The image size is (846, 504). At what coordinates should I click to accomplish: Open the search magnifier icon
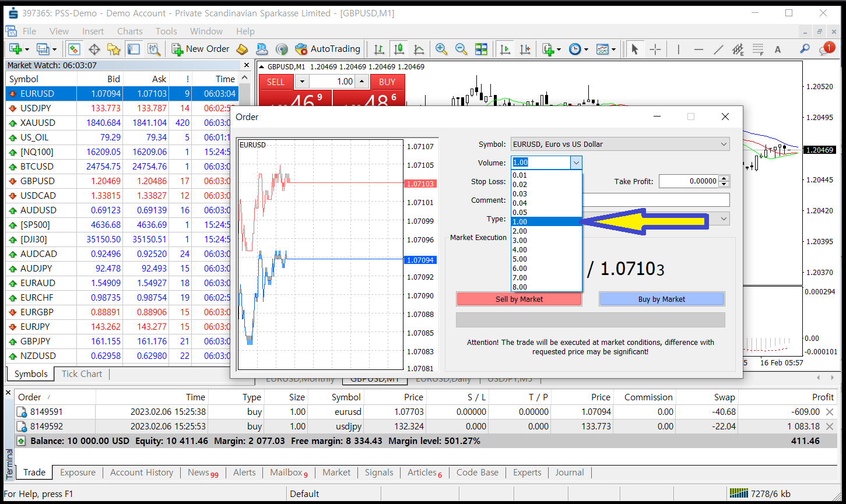pos(805,50)
